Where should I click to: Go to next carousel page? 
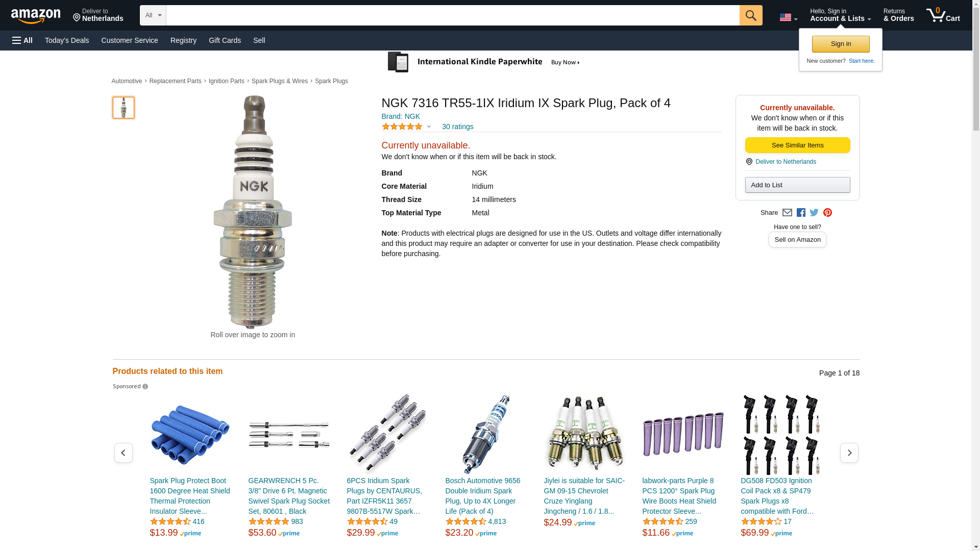coord(849,453)
